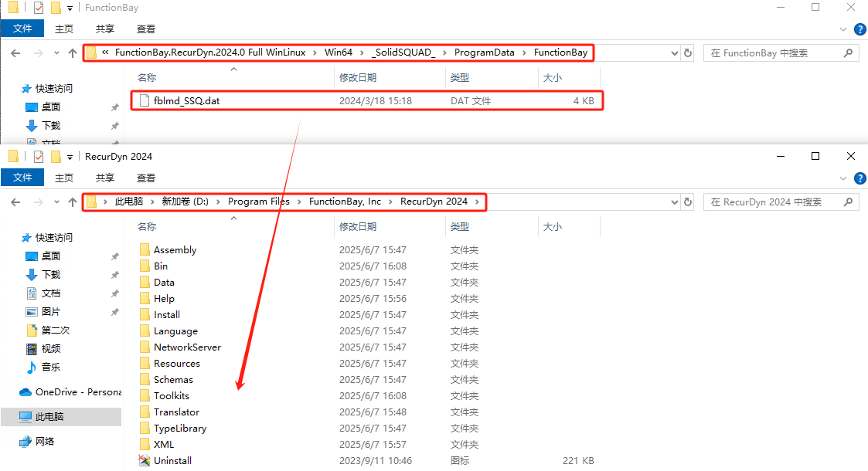Go up one level in RecurDyn 2024 window
The image size is (868, 471).
click(x=73, y=202)
